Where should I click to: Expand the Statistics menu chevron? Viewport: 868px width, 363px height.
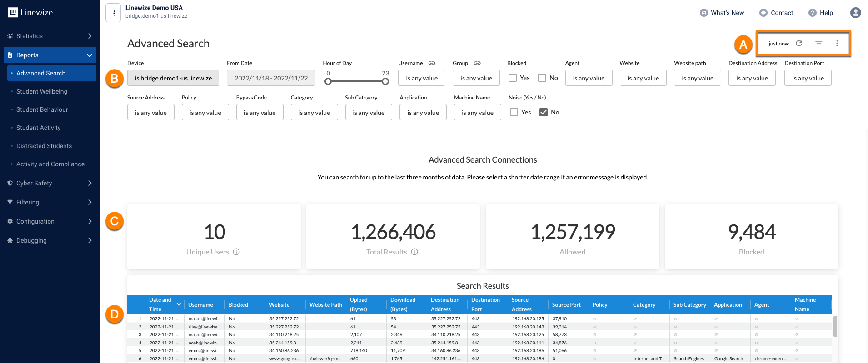coord(90,36)
